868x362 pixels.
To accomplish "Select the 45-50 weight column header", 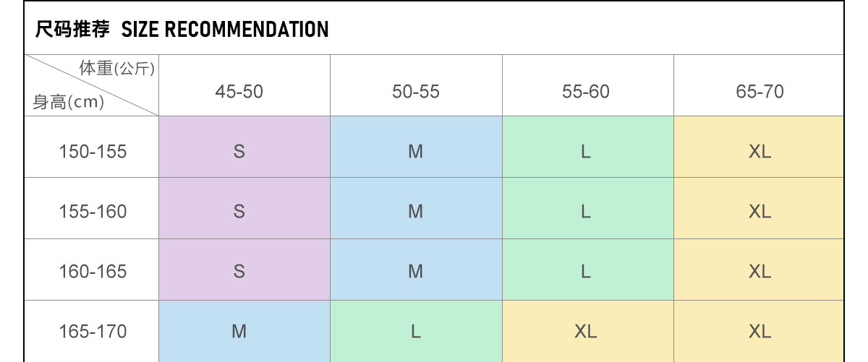I will [239, 92].
